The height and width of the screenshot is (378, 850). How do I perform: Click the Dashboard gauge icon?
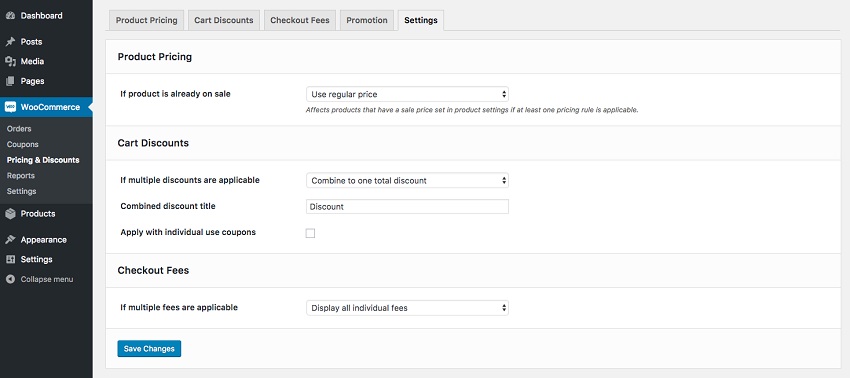click(10, 16)
